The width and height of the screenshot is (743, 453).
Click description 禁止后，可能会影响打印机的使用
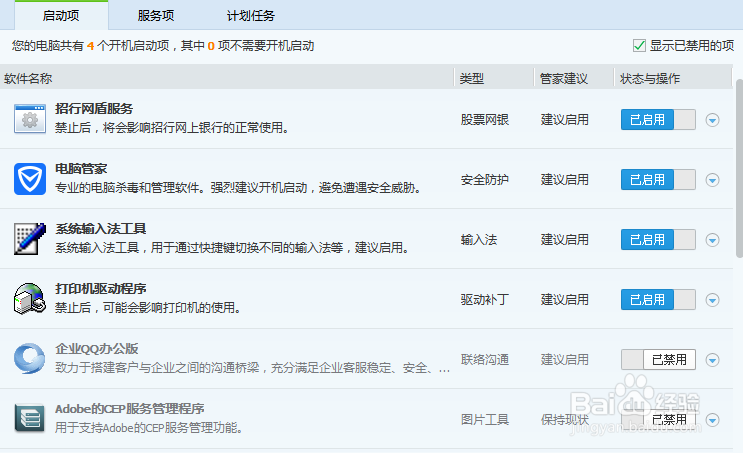pos(149,308)
